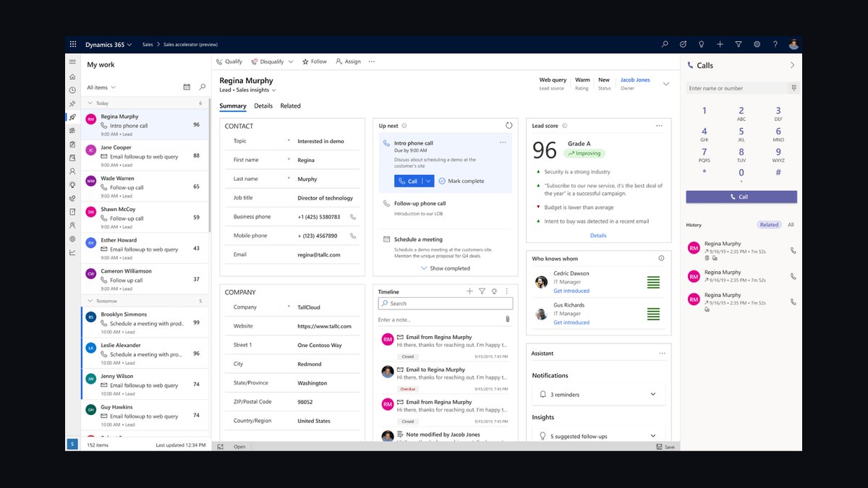The image size is (868, 488).
Task: Open the lightbulb assistant icon in top bar
Action: click(701, 44)
